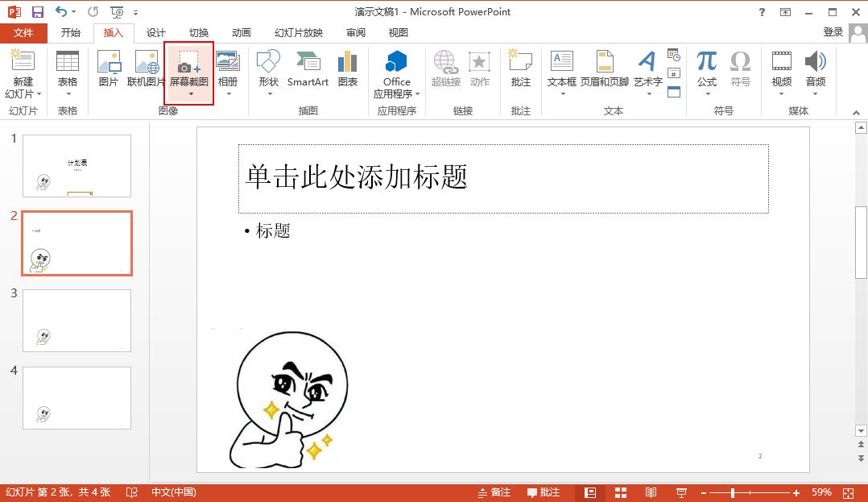Click the zoom slider in status bar
This screenshot has height=502, width=868.
732,492
